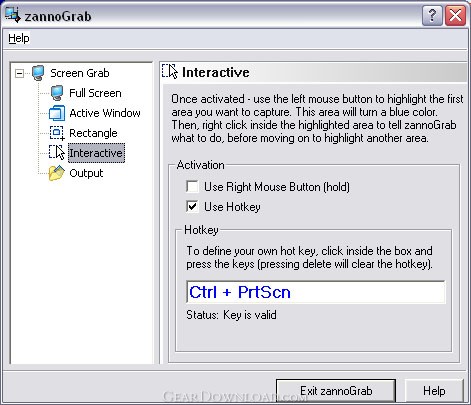This screenshot has width=471, height=405.
Task: Click inside the Ctrl + PrtScn hotkey box
Action: click(x=316, y=292)
